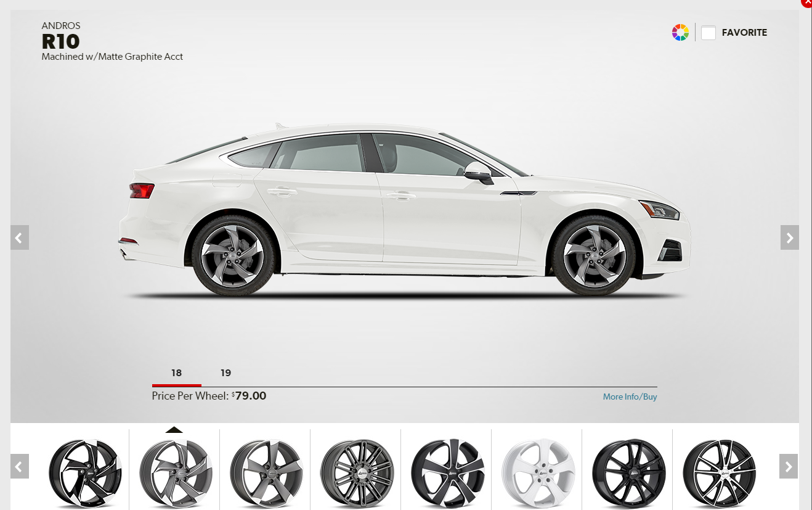Advance the wheel thumbnail carousel with right chevron
The height and width of the screenshot is (510, 812).
(789, 467)
